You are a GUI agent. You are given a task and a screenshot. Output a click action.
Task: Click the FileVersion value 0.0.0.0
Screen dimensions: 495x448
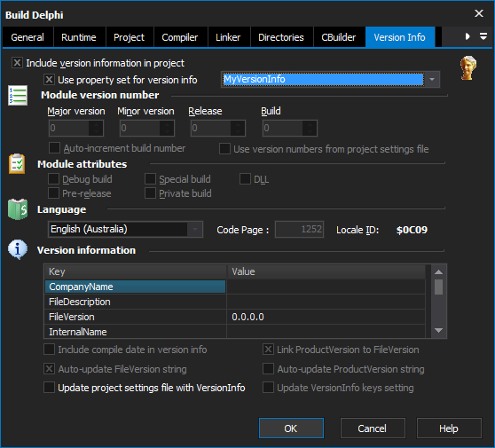coord(247,317)
